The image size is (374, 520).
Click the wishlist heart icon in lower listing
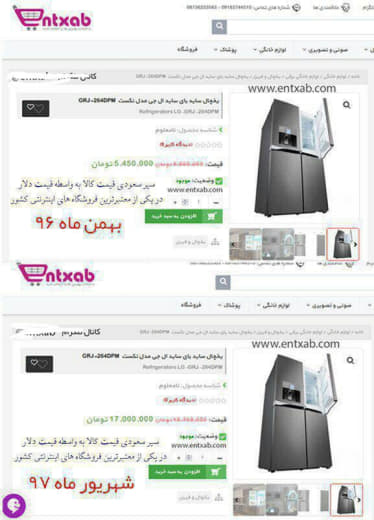click(x=39, y=364)
